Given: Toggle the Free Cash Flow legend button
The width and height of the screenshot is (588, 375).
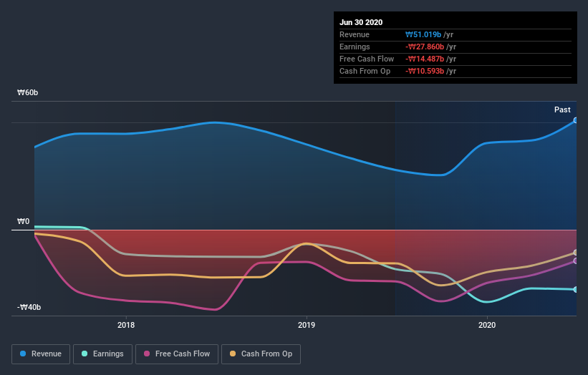Looking at the screenshot, I should pos(177,354).
